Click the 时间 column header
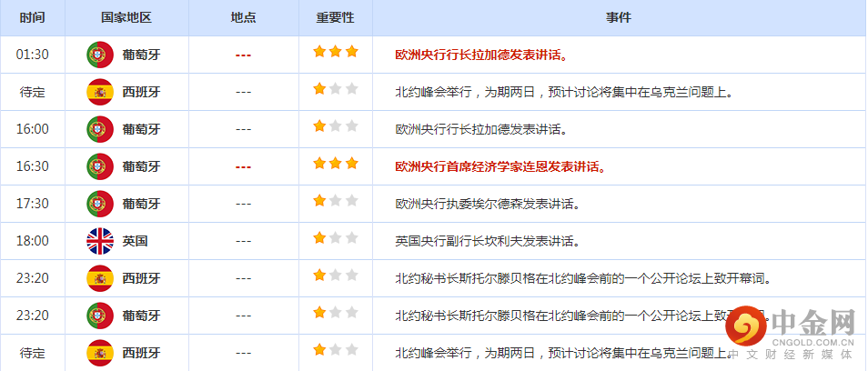This screenshot has height=371, width=868. coord(32,17)
